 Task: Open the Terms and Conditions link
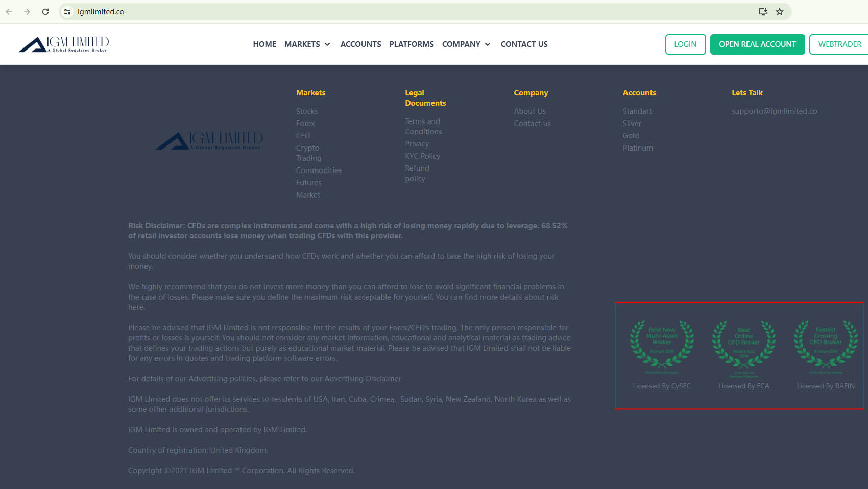click(x=424, y=127)
